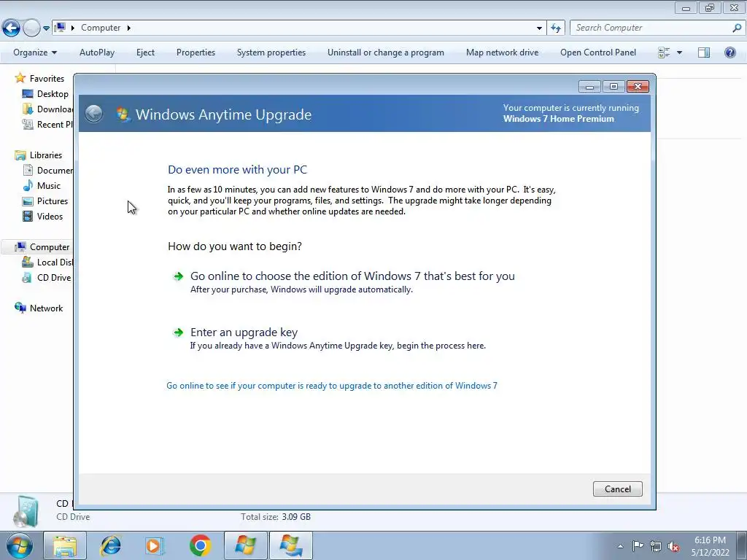This screenshot has width=747, height=560.
Task: Open network tray icon
Action: click(656, 546)
